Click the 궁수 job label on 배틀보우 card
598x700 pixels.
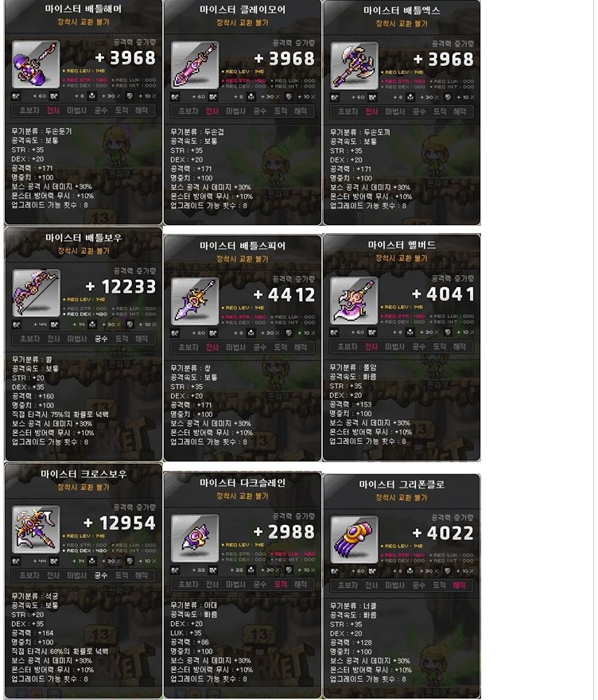click(101, 339)
